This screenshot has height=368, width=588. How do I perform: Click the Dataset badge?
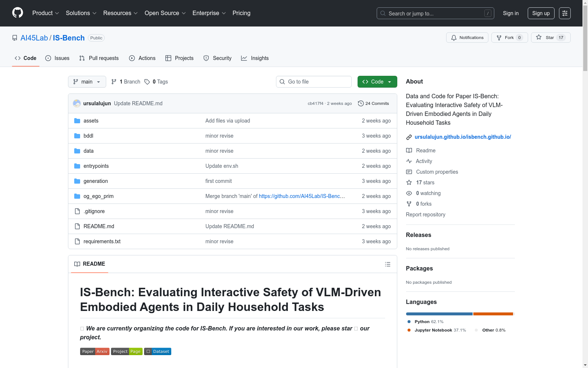[x=158, y=351]
